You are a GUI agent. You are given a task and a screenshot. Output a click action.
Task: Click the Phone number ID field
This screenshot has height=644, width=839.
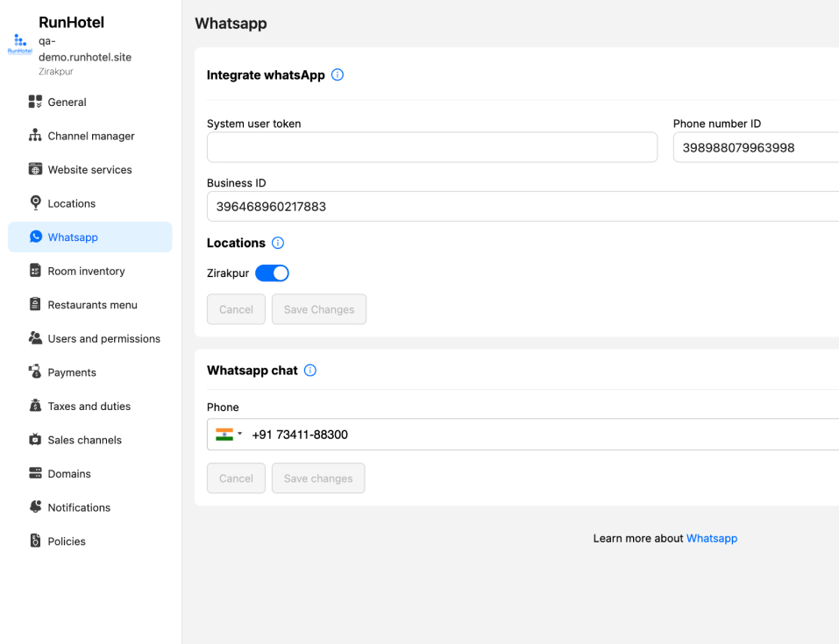pyautogui.click(x=756, y=147)
